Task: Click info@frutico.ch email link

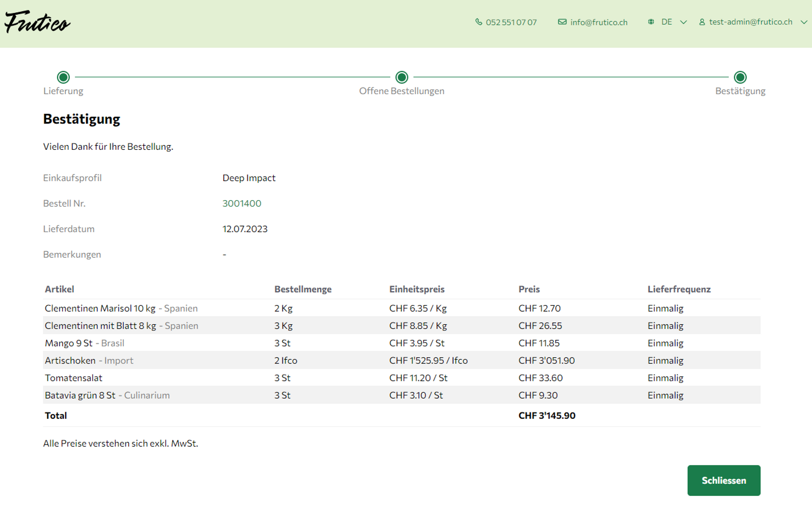Action: [598, 22]
